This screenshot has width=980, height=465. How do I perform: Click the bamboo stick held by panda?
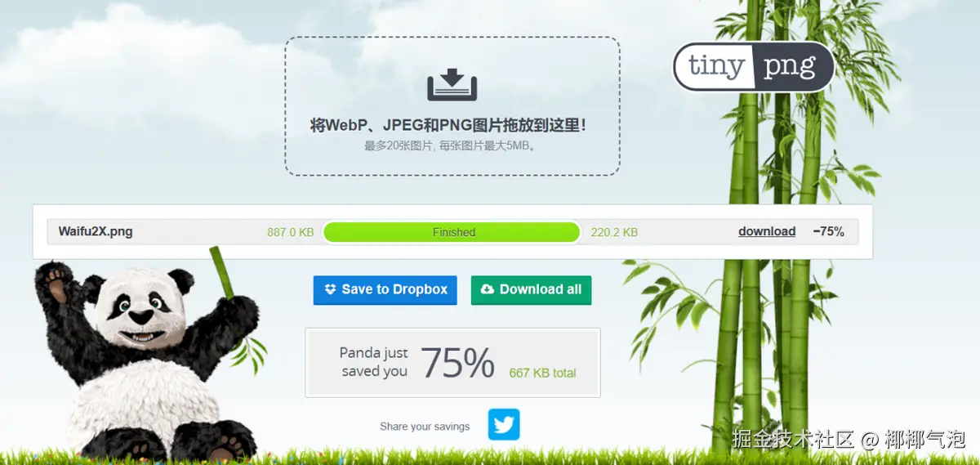pyautogui.click(x=222, y=275)
